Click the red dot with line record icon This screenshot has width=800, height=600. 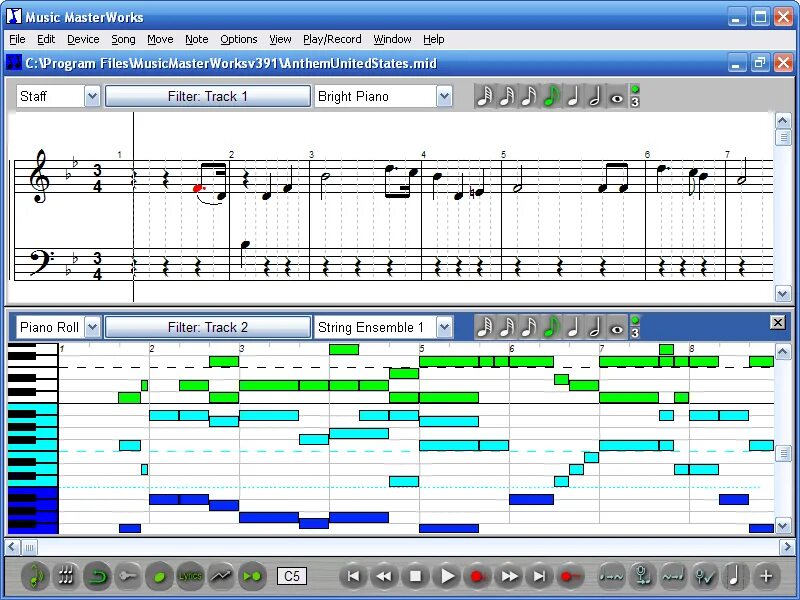(x=570, y=577)
